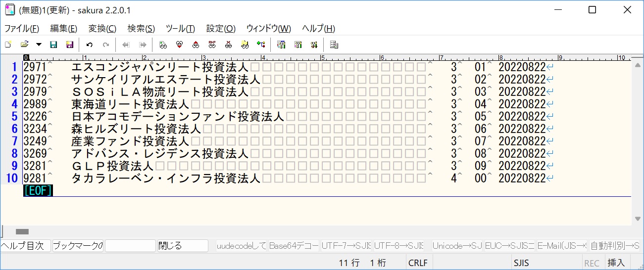The height and width of the screenshot is (270, 644).
Task: Expand the recent files dropdown arrow
Action: 39,45
